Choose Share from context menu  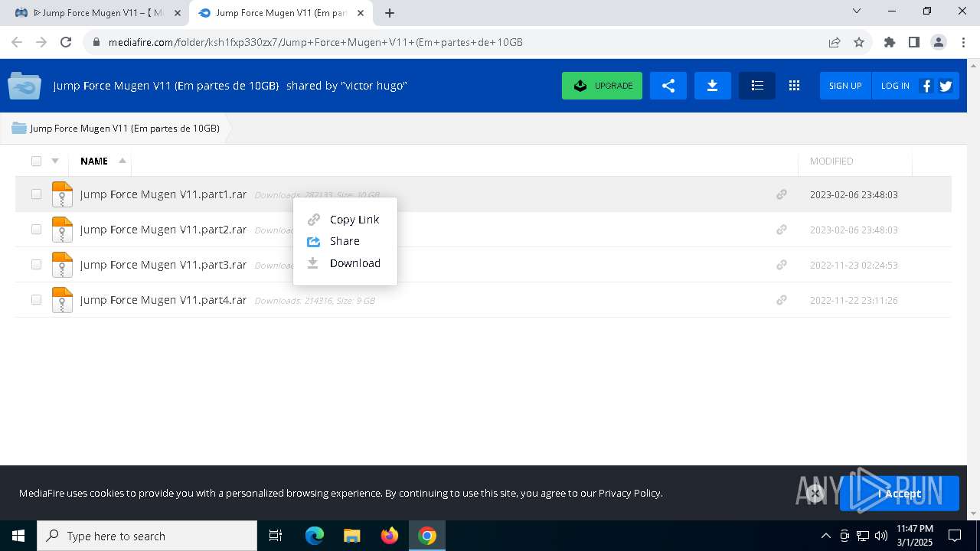click(x=345, y=241)
